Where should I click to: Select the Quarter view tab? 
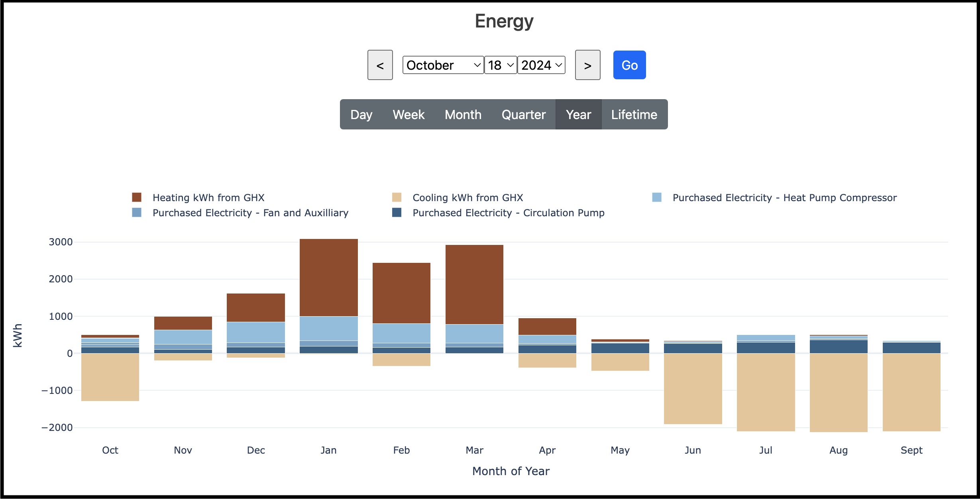523,115
